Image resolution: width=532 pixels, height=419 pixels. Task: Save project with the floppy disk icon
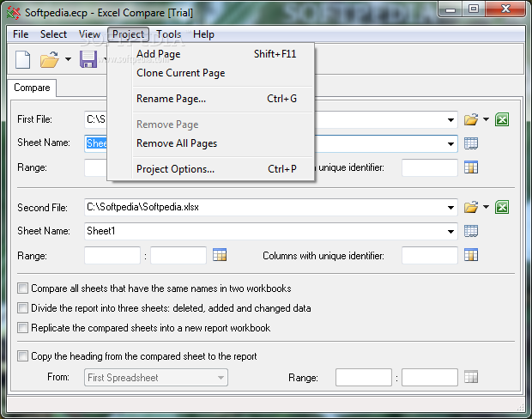coord(88,59)
